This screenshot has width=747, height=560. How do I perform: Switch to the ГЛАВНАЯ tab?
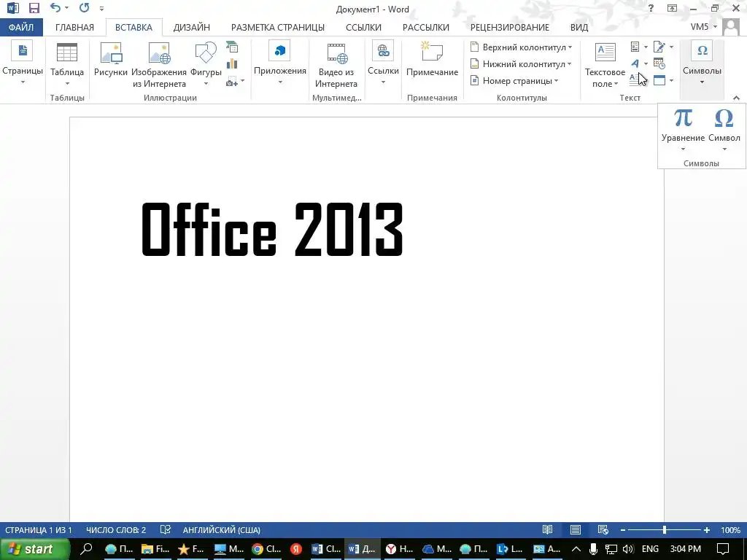pyautogui.click(x=75, y=27)
